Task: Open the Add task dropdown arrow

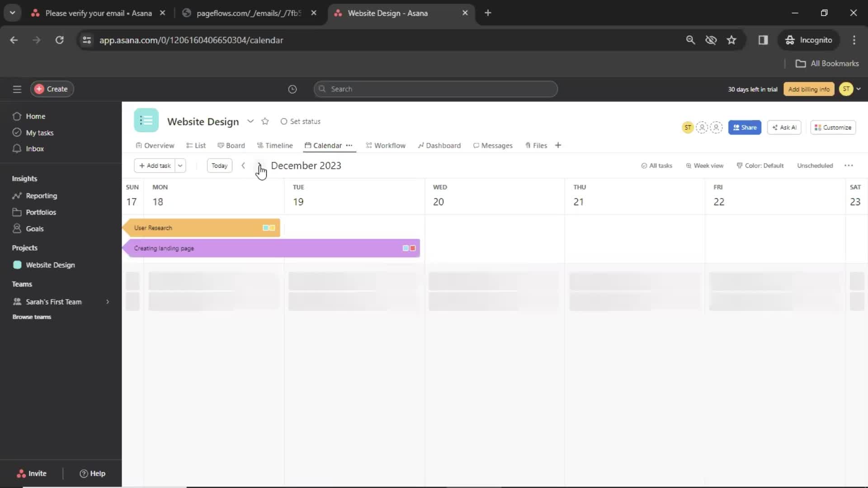Action: pos(180,165)
